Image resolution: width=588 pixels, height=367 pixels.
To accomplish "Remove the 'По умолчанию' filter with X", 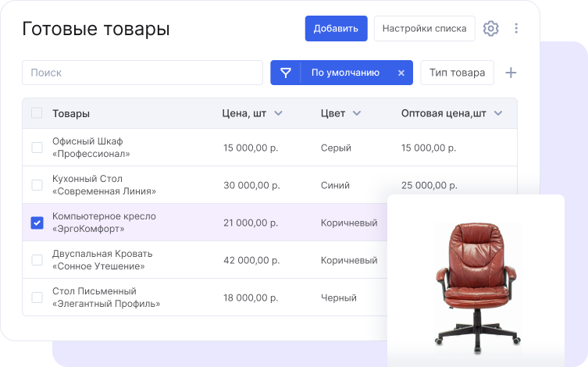I will click(x=401, y=73).
